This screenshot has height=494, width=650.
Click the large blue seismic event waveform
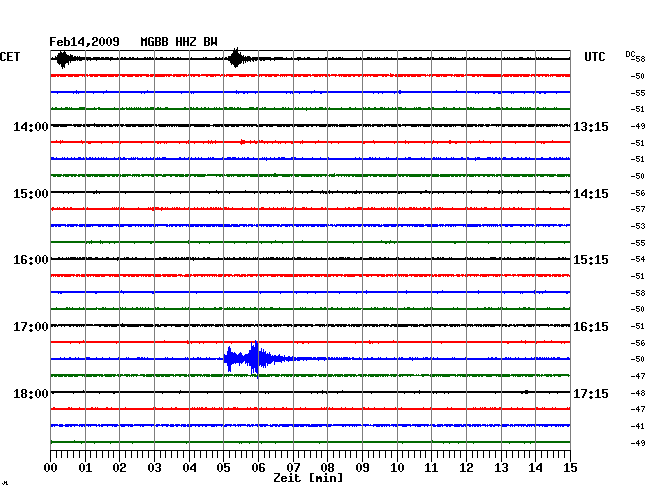[x=257, y=359]
